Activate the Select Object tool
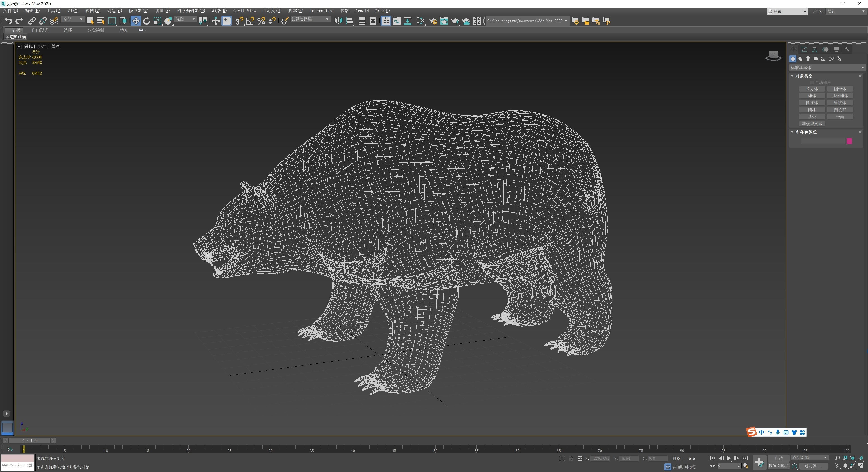The height and width of the screenshot is (472, 868). (x=90, y=21)
